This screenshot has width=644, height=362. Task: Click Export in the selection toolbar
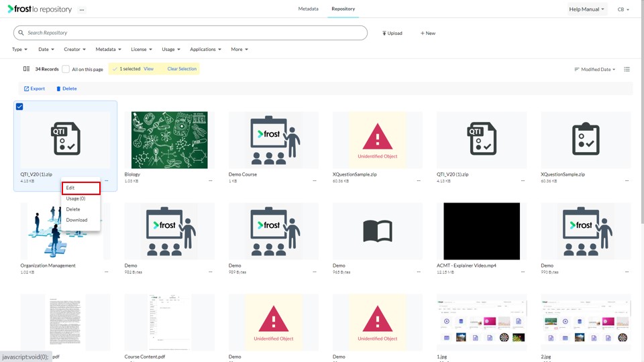click(34, 88)
